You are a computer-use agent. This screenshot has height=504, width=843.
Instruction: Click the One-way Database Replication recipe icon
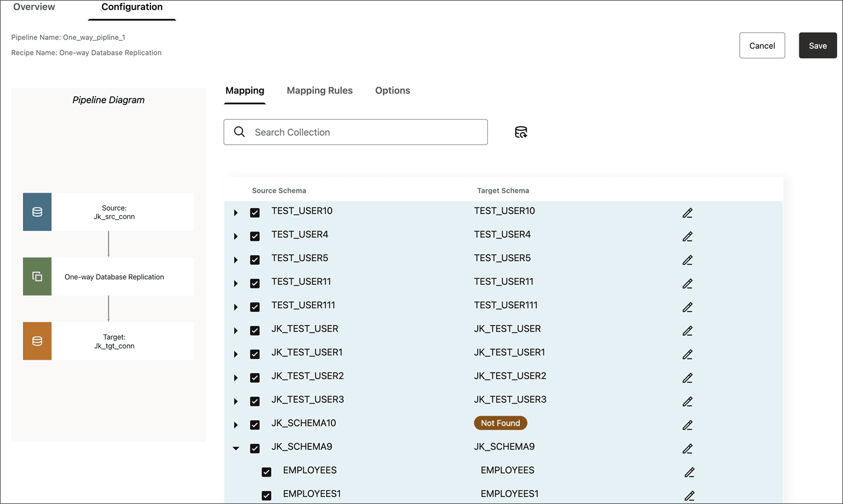point(37,276)
